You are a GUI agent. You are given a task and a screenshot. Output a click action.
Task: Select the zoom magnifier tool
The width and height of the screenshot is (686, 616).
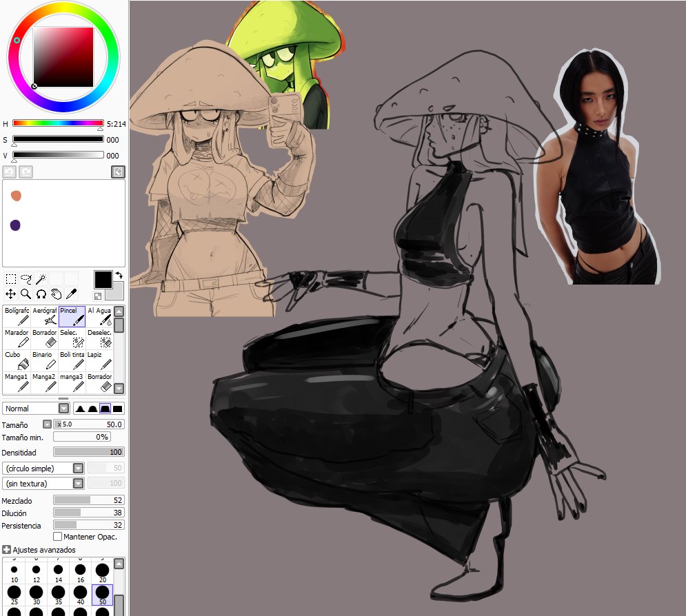(x=26, y=294)
